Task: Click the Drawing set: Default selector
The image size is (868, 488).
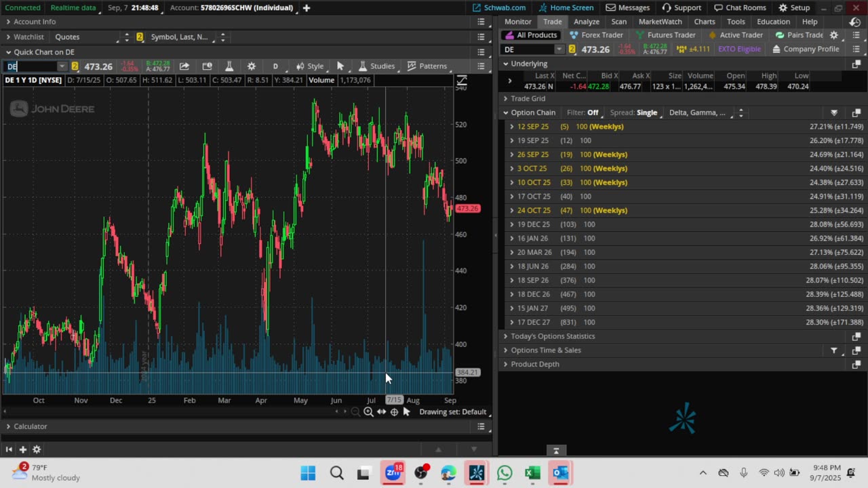Action: click(453, 412)
